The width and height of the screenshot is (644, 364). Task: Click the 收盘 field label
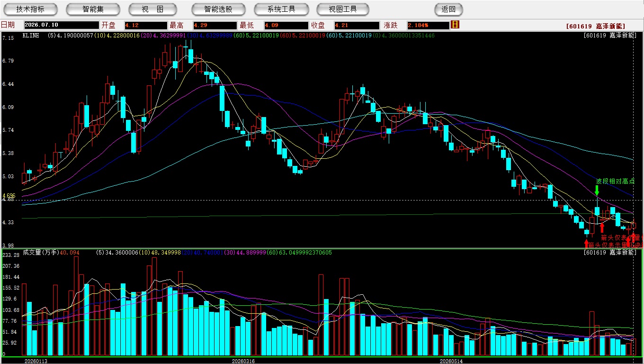[x=318, y=25]
